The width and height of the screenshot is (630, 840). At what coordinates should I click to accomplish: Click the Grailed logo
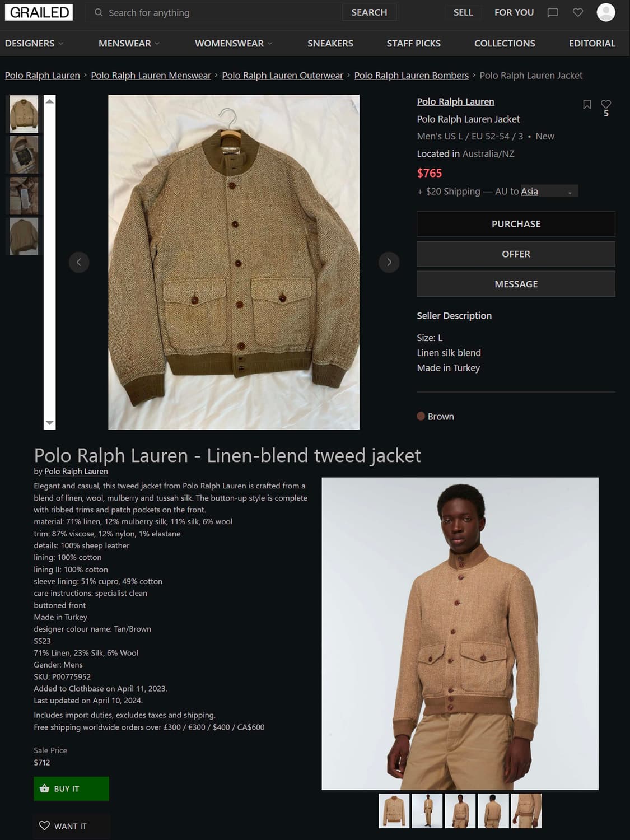pyautogui.click(x=39, y=12)
